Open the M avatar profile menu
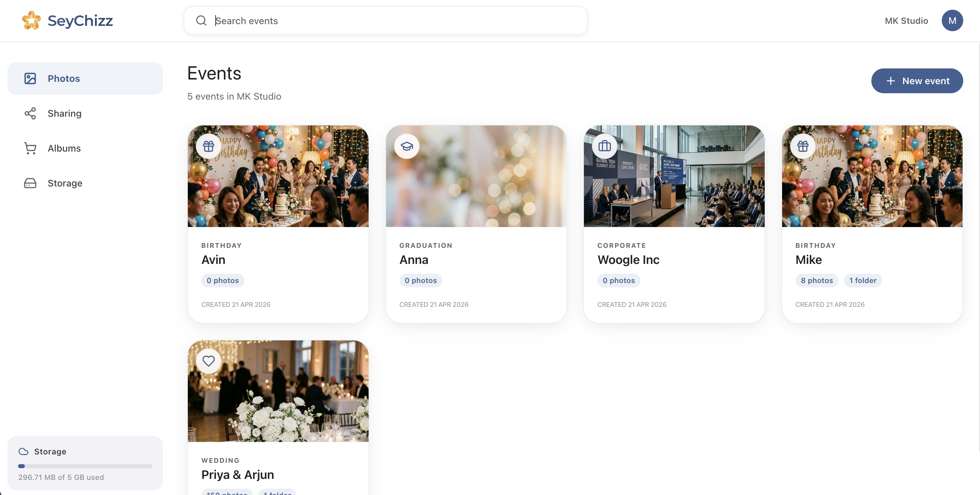Screen dimensions: 980x495 click(952, 20)
